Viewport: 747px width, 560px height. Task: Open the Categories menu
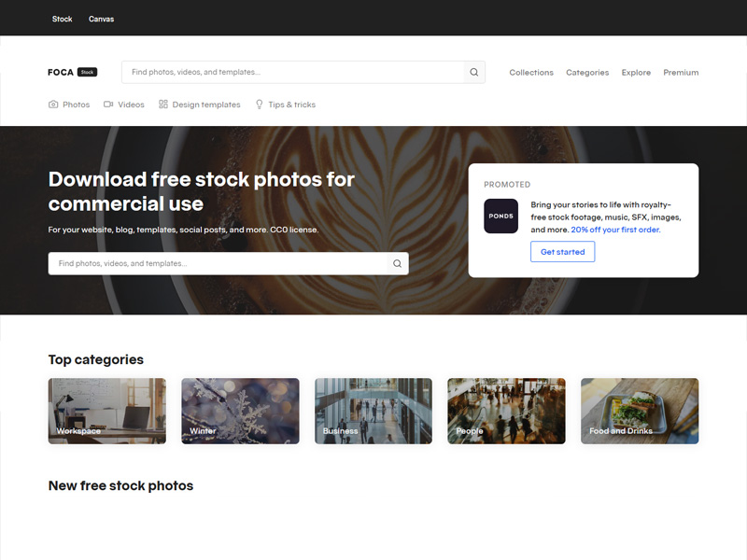pos(587,73)
